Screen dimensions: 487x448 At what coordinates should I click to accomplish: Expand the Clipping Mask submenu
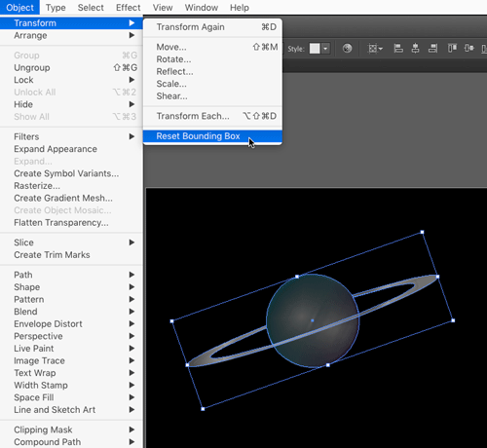[71, 429]
